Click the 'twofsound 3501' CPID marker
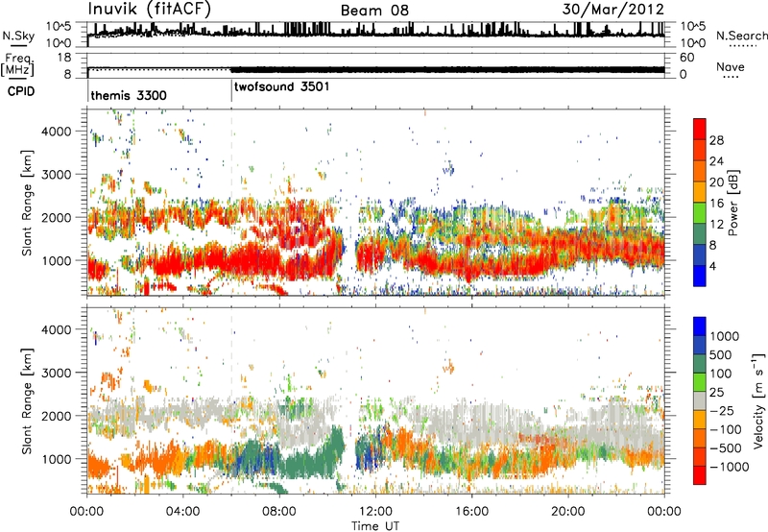768x532 pixels. tap(281, 86)
